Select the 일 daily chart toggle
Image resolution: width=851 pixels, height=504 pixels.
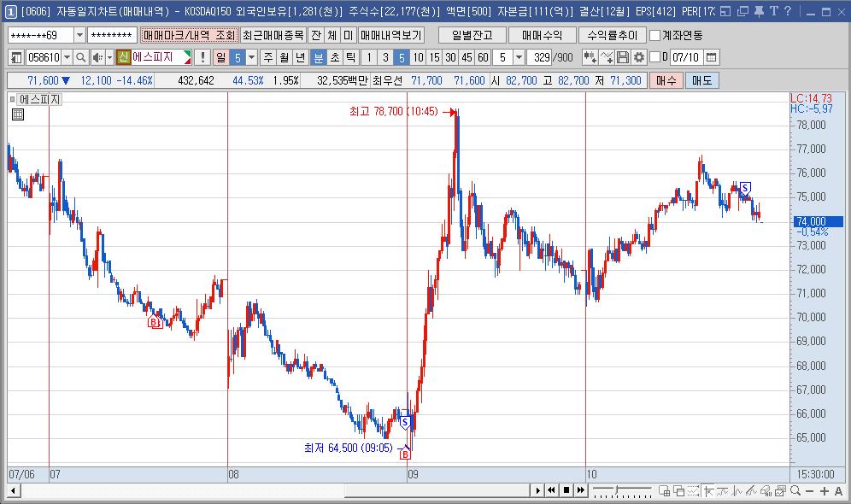point(221,57)
